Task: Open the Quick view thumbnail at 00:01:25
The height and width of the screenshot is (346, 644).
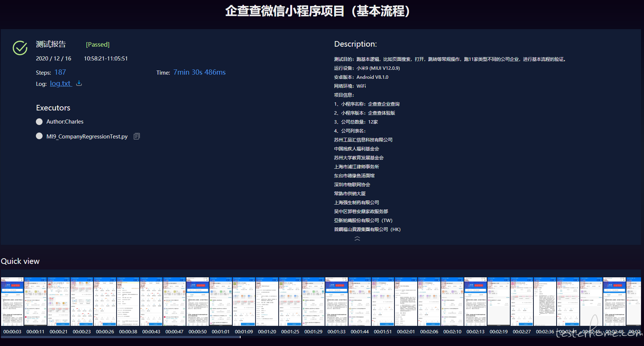Action: pos(290,302)
